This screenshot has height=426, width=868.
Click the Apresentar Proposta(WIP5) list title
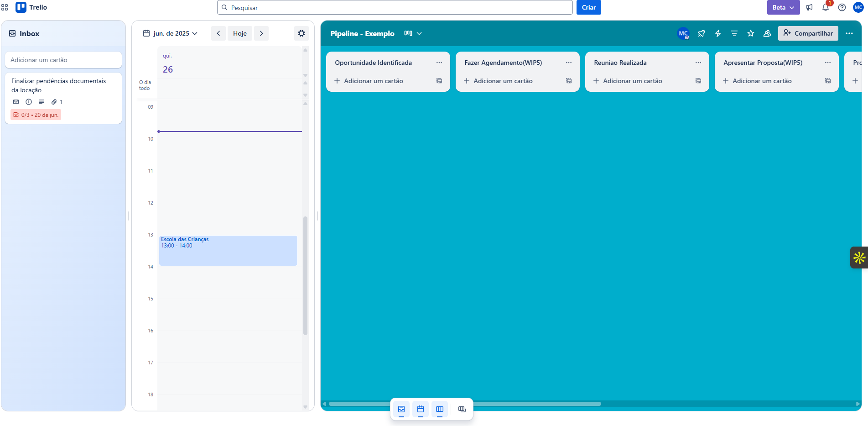[763, 63]
